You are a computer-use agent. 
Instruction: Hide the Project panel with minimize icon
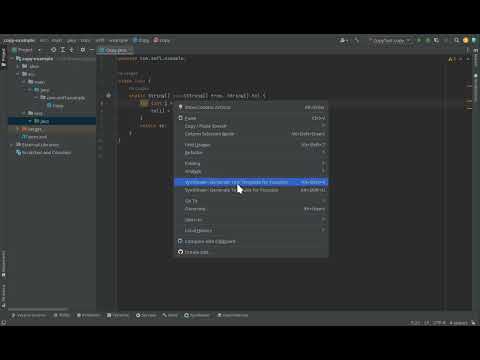point(92,50)
